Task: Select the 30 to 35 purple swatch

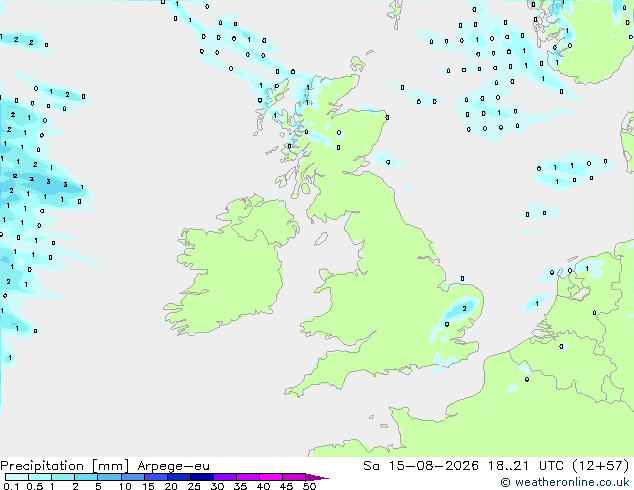Action: (225, 477)
